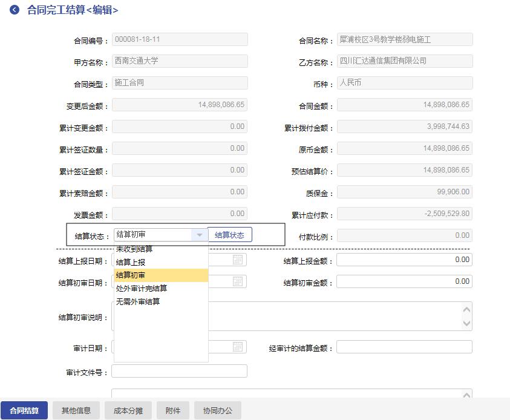Click scroll-down arrow in 结算初审说明 textarea
The height and width of the screenshot is (420, 510).
pos(466,324)
